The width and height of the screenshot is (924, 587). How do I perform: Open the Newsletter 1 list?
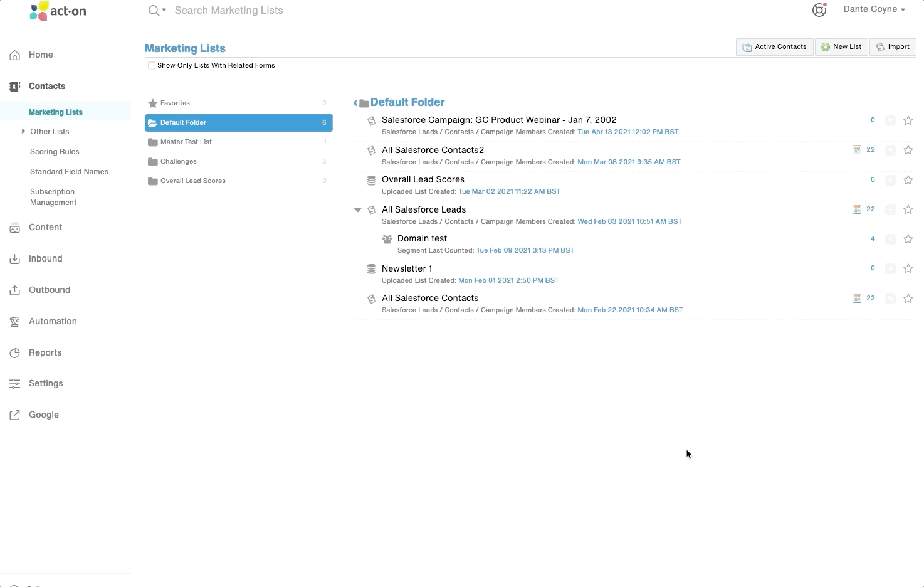click(x=407, y=269)
